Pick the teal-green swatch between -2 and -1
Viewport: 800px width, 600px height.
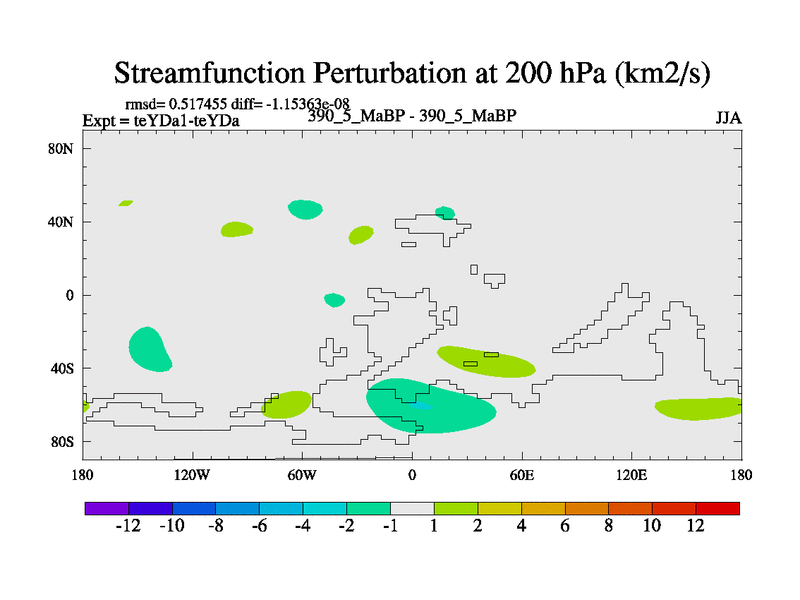(x=368, y=508)
